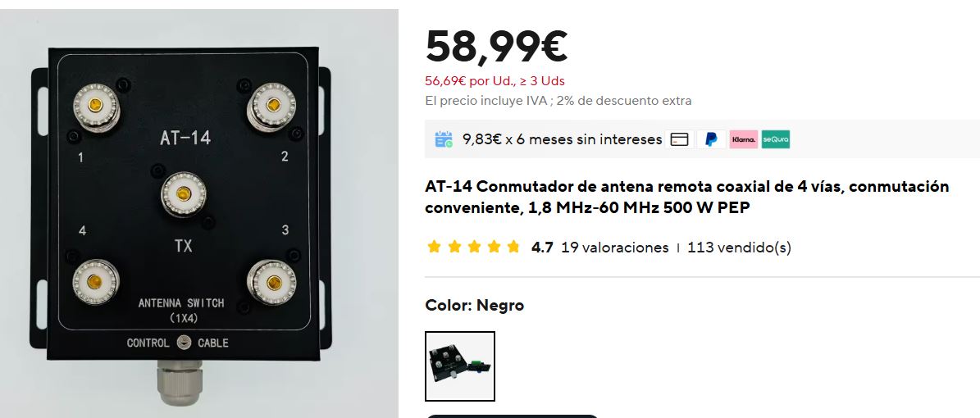Click the calendar installment icon
The width and height of the screenshot is (980, 418).
point(444,139)
